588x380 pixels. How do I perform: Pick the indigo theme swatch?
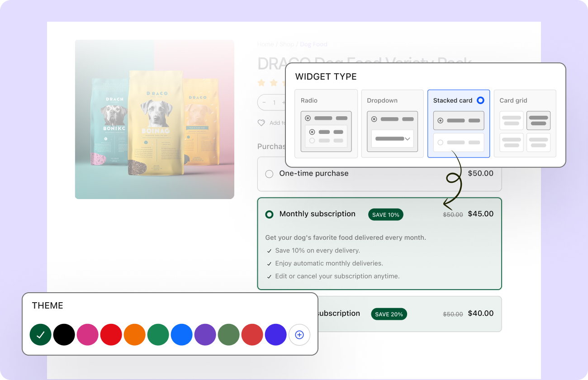pos(275,335)
